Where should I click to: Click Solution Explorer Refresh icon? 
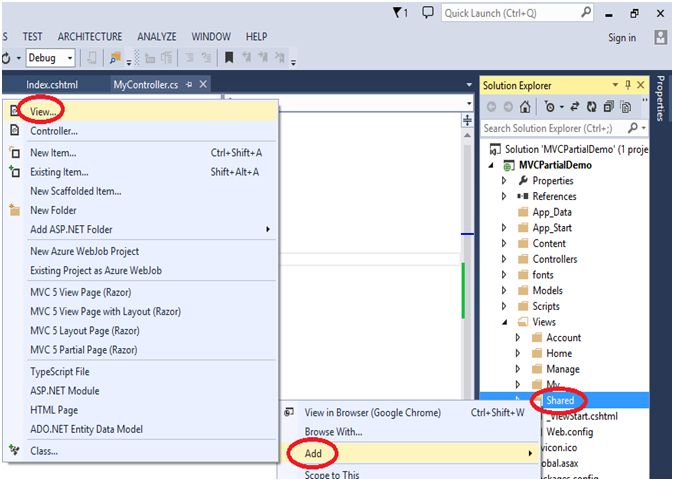(x=591, y=107)
